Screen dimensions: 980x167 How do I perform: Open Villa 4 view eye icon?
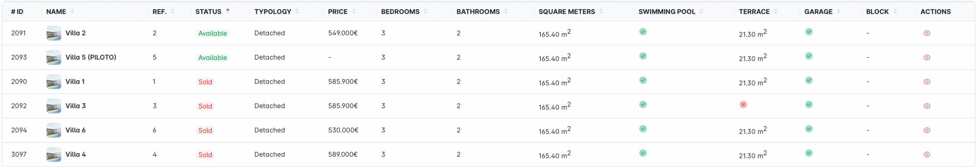[926, 154]
